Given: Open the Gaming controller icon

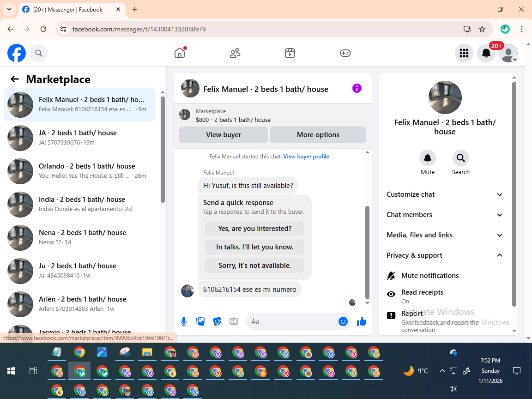Looking at the screenshot, I should pyautogui.click(x=345, y=53).
